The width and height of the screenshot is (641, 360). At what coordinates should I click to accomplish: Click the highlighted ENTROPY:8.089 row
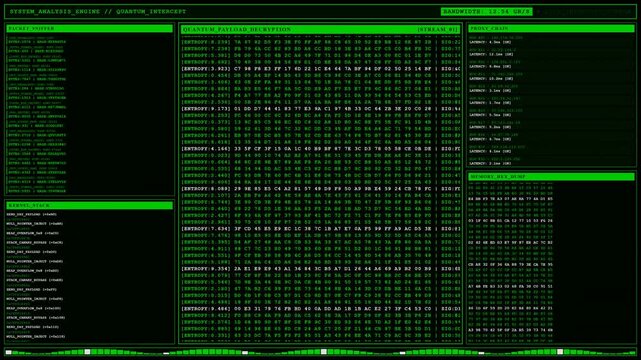321,189
